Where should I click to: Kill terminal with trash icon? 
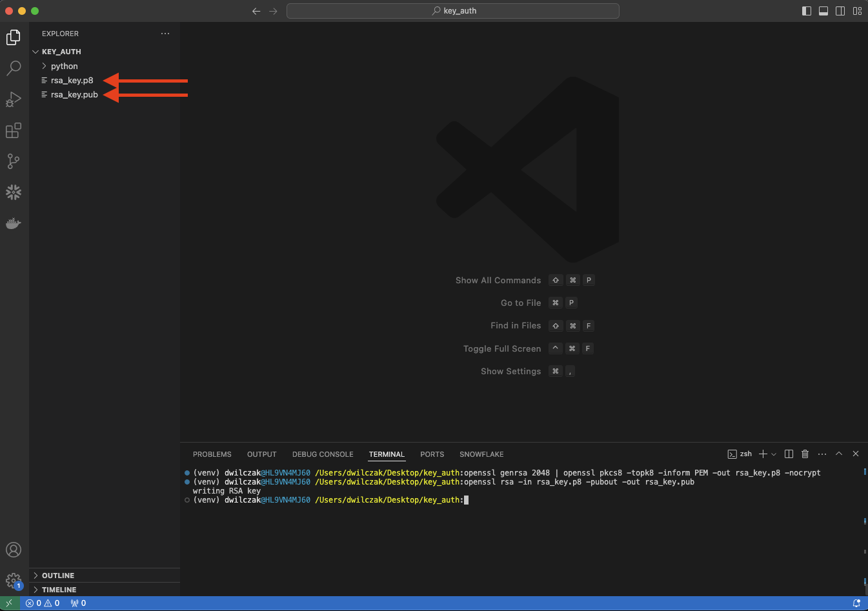coord(805,454)
